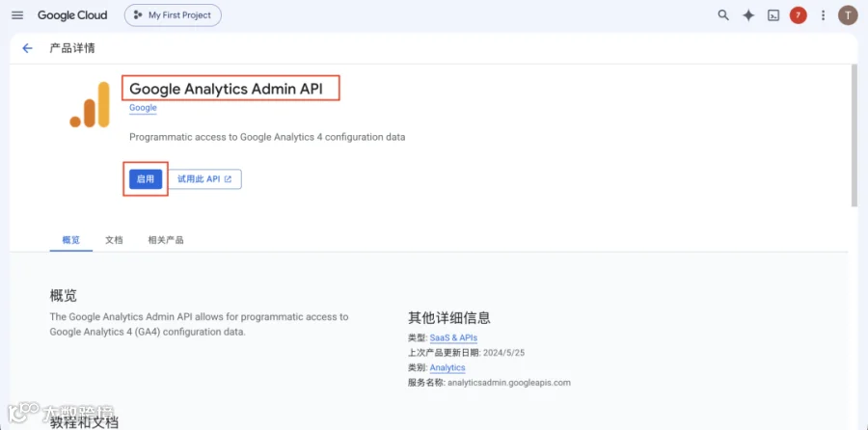The image size is (868, 430).
Task: Open the hamburger navigation menu
Action: click(x=17, y=15)
